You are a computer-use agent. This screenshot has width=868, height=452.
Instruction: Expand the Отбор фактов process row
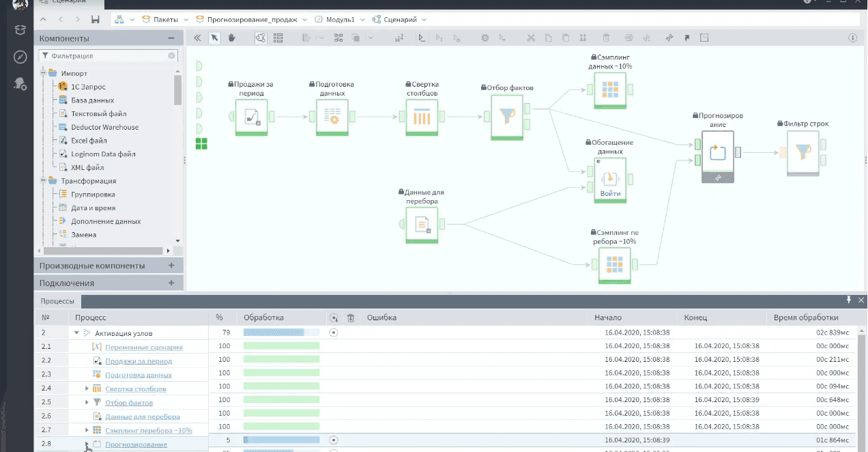(x=87, y=402)
